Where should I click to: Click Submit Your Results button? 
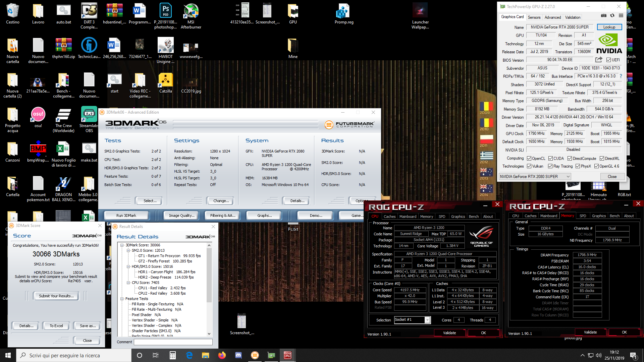click(x=56, y=296)
